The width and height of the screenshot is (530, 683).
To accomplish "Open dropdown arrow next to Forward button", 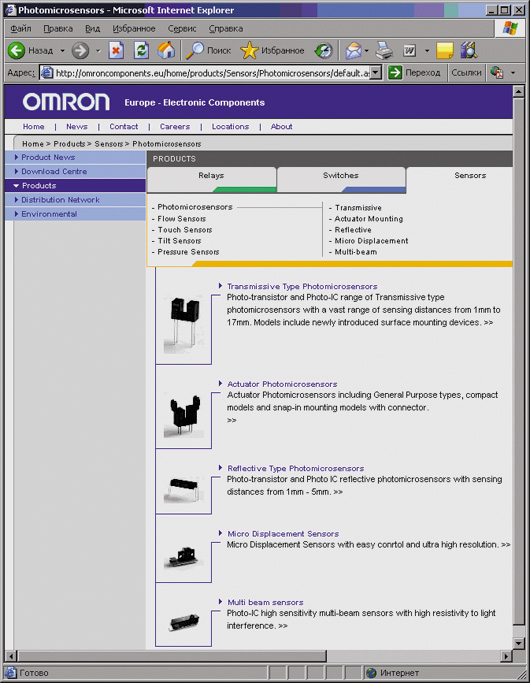I will (x=98, y=51).
